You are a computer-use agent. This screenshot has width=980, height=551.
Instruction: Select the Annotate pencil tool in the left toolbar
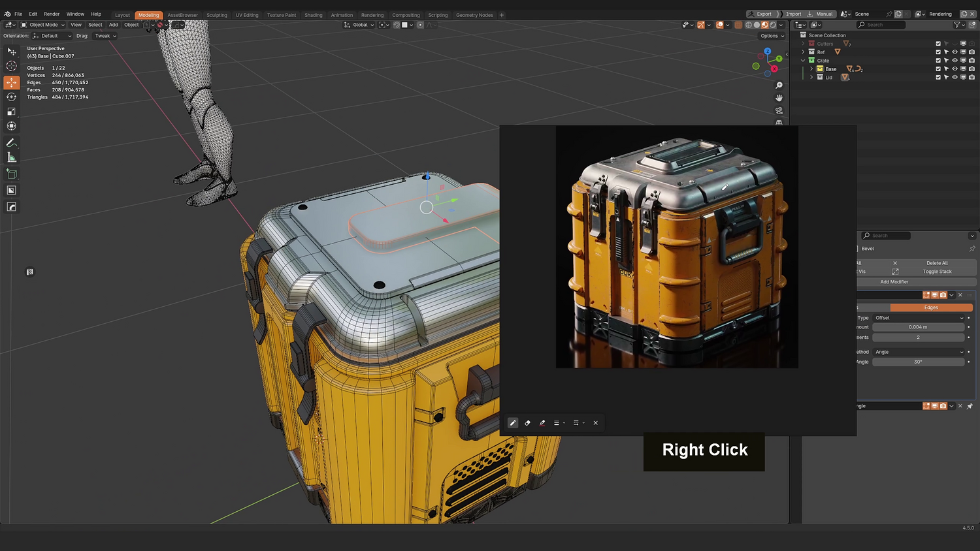pos(12,143)
